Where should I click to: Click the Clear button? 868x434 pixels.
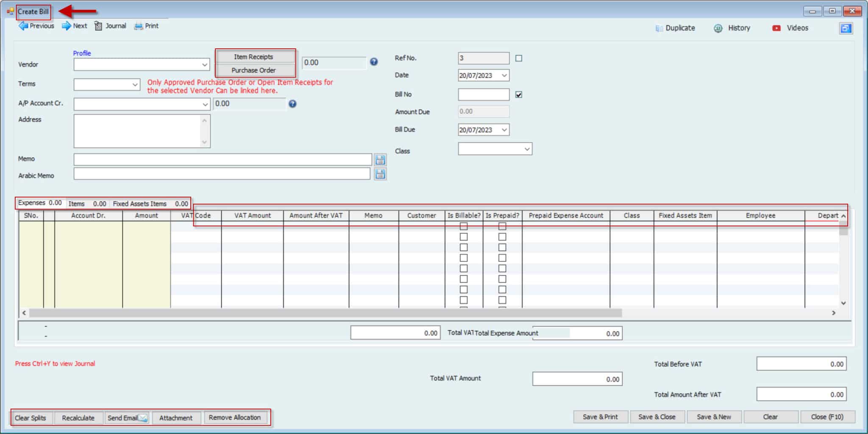[770, 417]
